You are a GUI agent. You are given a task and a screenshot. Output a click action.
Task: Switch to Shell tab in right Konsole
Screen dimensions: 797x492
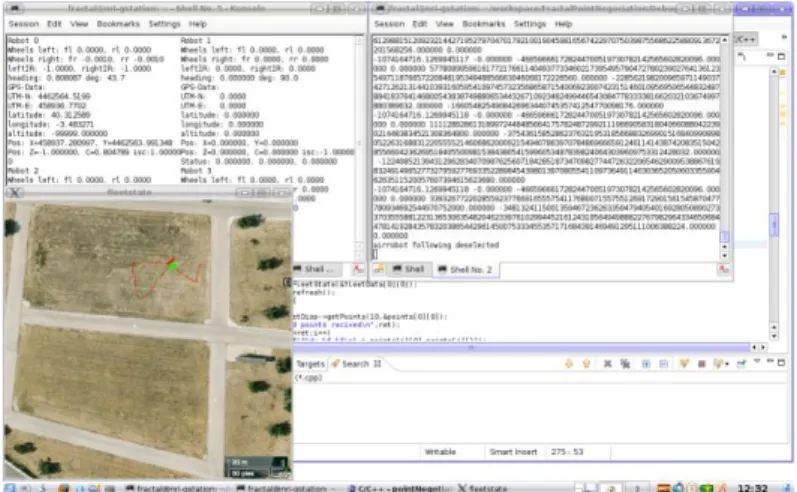tap(409, 269)
